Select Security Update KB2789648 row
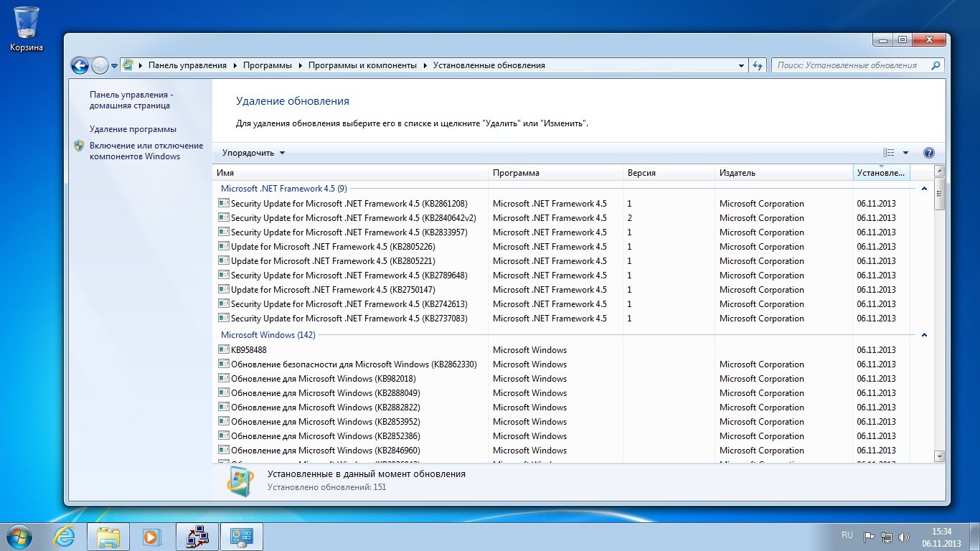 562,275
